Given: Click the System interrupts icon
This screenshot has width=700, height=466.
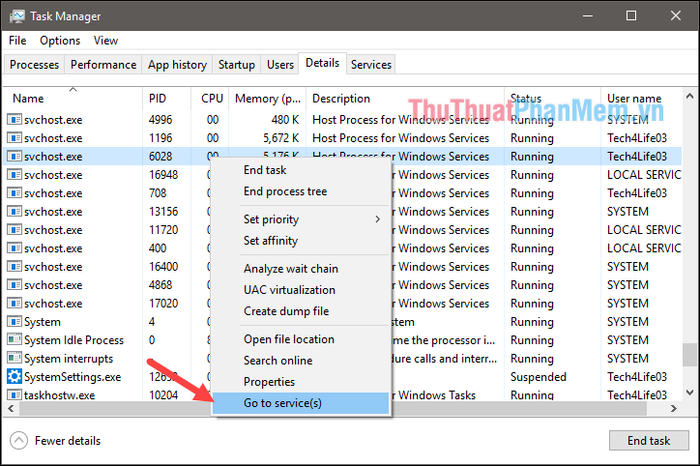Looking at the screenshot, I should click(14, 358).
